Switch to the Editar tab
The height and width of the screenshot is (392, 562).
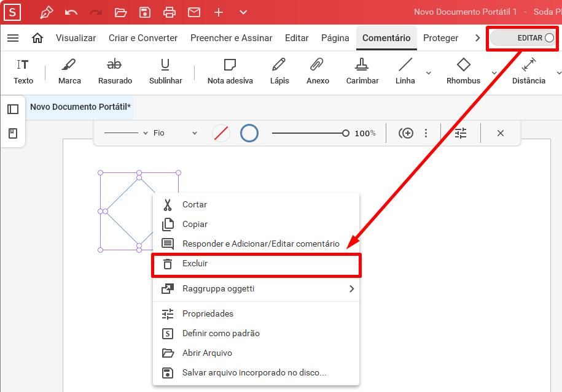pos(297,38)
